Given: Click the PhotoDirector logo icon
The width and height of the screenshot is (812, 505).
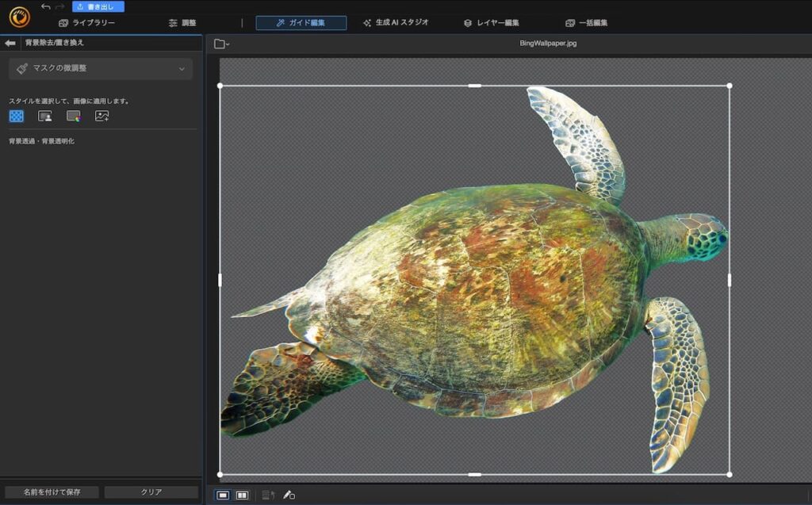Looking at the screenshot, I should coord(20,17).
